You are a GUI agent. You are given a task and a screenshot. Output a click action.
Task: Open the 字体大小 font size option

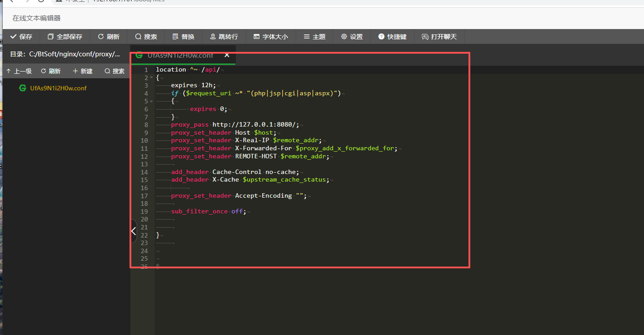pyautogui.click(x=270, y=37)
